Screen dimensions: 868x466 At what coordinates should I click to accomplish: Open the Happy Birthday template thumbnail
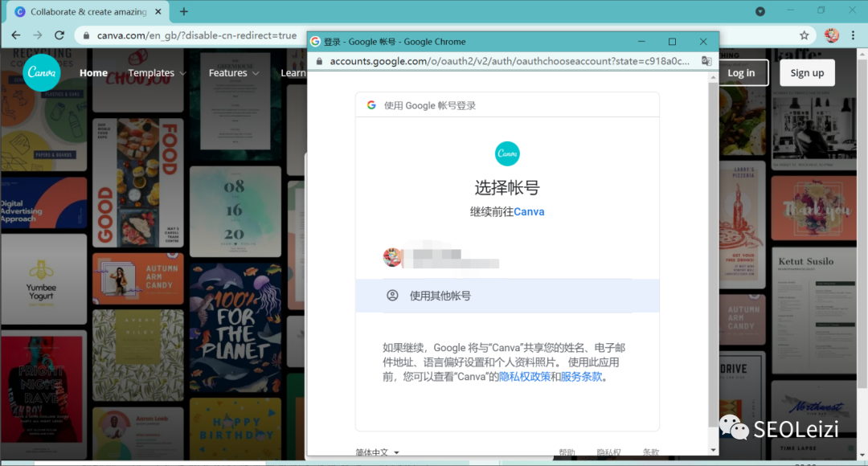235,428
